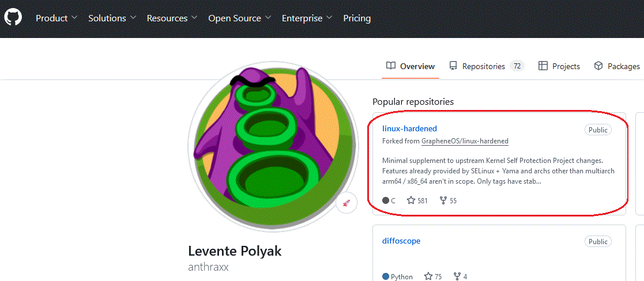This screenshot has height=281, width=644.
Task: Click the C language color dot
Action: point(386,200)
